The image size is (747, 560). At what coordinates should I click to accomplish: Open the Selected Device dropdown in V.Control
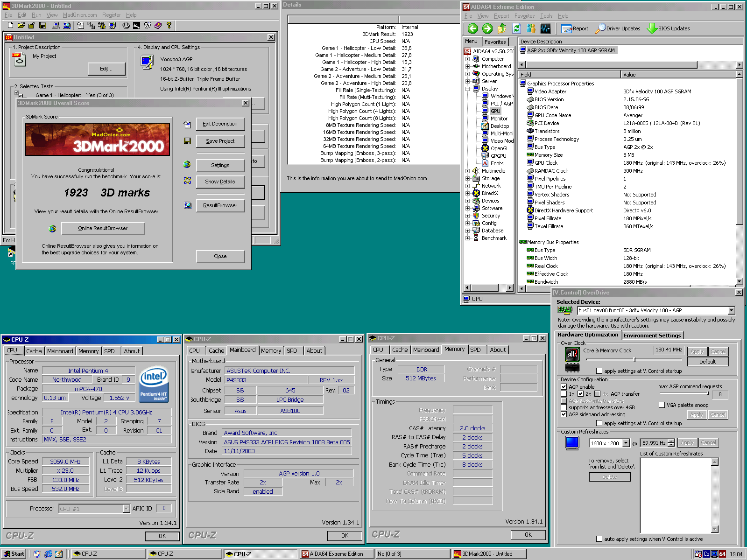click(x=731, y=310)
